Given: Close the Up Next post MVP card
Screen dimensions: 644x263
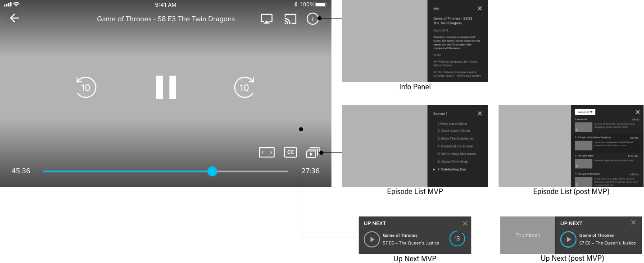Looking at the screenshot, I should (x=633, y=222).
